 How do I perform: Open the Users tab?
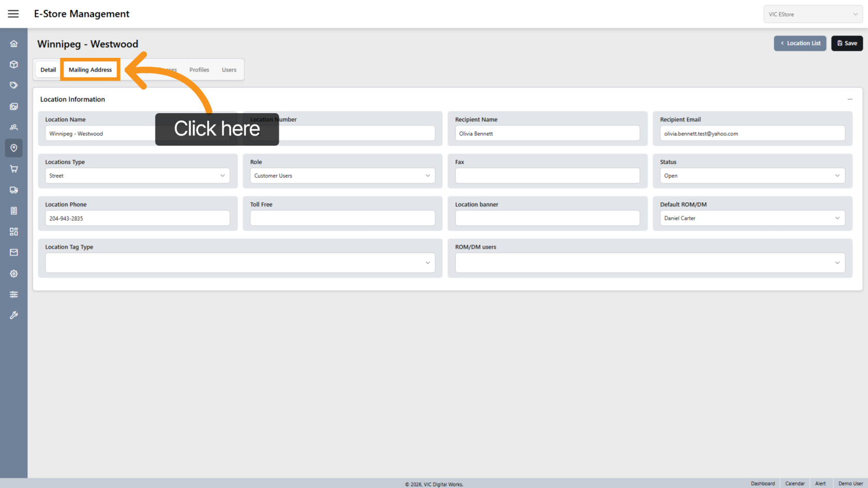click(229, 70)
